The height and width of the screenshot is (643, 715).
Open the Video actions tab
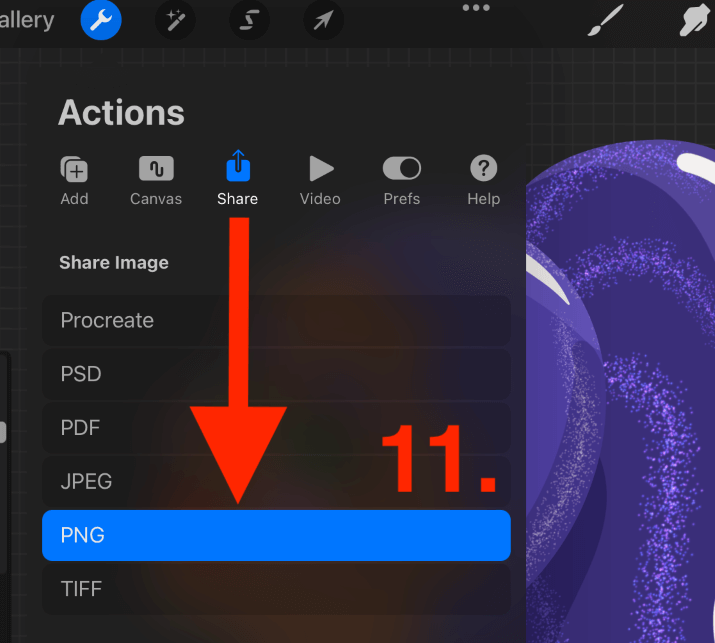pyautogui.click(x=320, y=181)
